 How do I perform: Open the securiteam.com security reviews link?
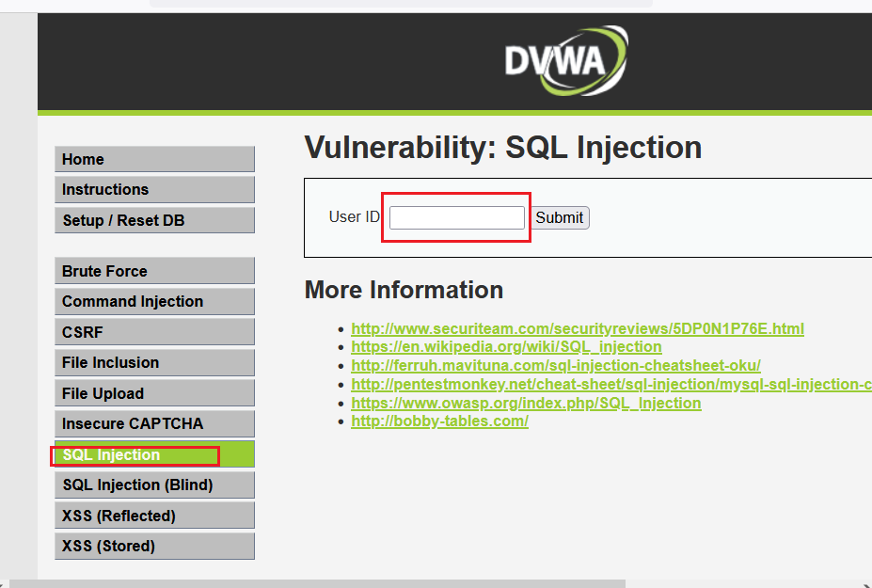pos(578,328)
